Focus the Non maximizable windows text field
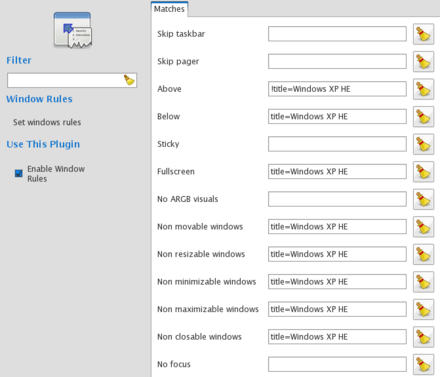The image size is (440, 377). point(337,309)
